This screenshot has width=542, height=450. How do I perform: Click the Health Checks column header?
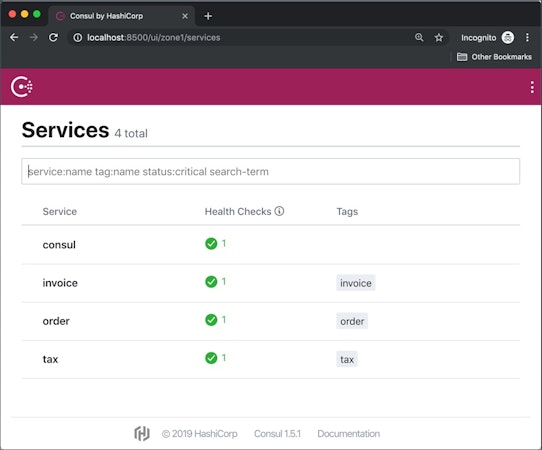coord(238,212)
